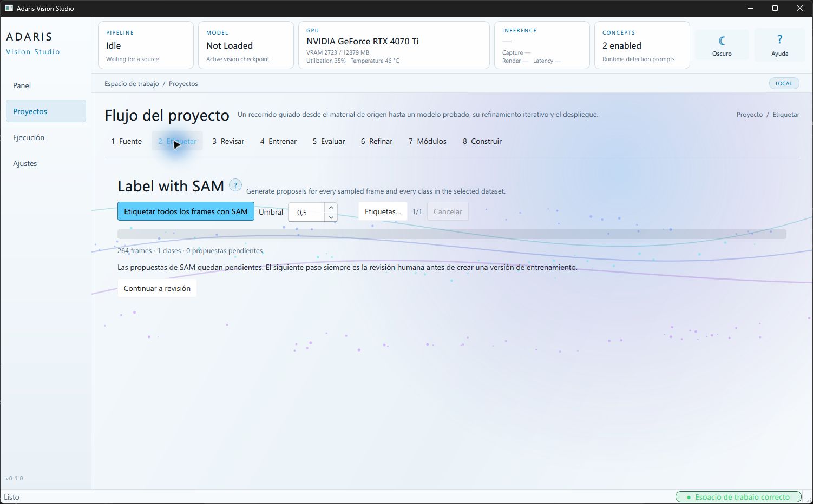Click the Proyecto / Etiquetar breadcrumb at right
Screen dimensions: 813x504
point(768,115)
